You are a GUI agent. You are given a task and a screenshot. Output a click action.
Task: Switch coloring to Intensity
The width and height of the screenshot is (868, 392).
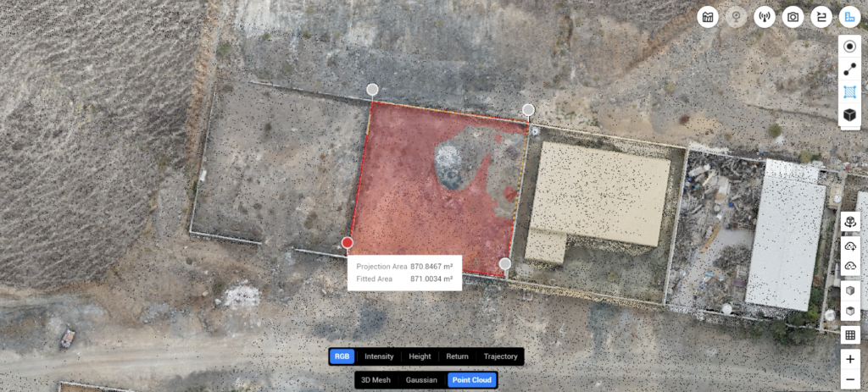(379, 356)
